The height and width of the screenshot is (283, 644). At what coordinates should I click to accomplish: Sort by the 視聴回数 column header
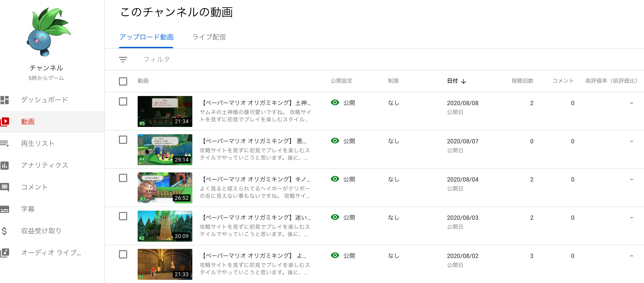coord(522,81)
